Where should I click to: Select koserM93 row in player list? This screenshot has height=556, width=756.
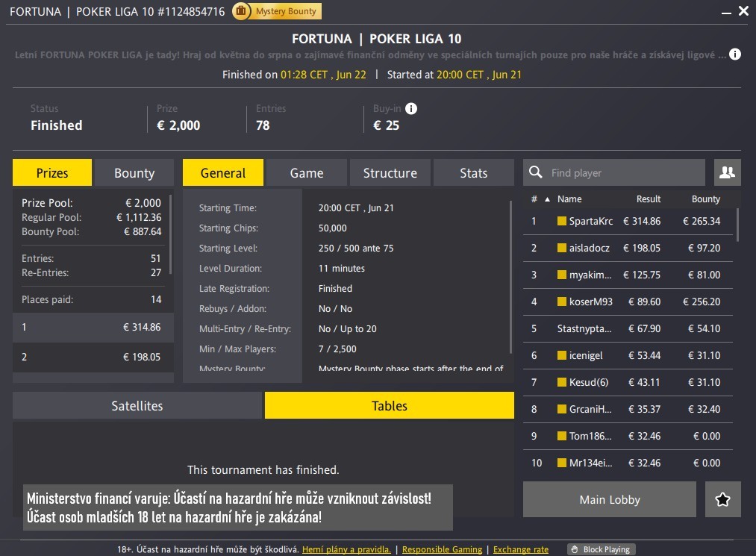point(627,302)
